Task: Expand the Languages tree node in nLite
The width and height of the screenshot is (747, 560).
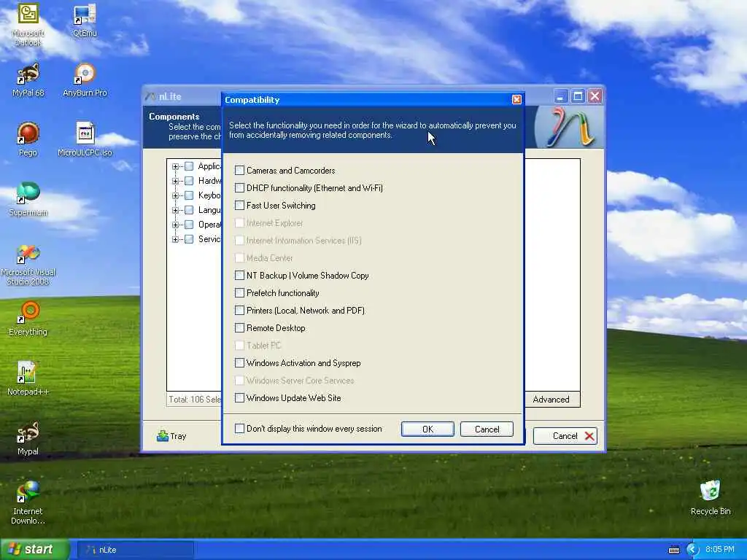Action: pyautogui.click(x=175, y=210)
